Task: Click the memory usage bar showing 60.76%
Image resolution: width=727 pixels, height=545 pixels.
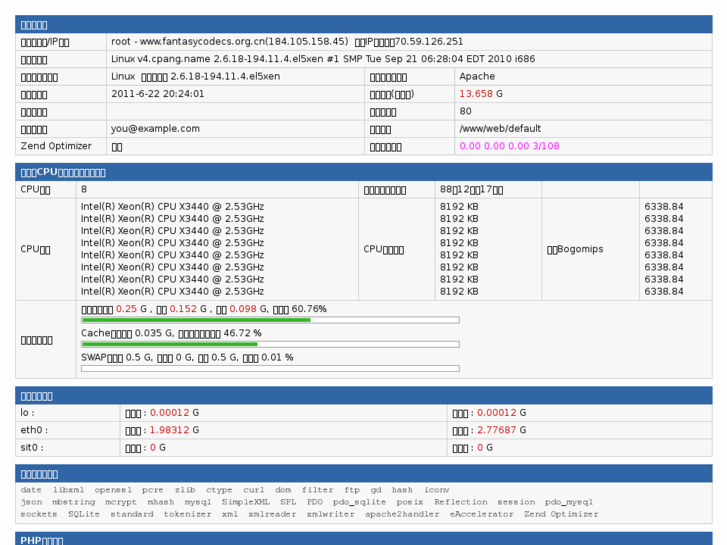Action: pyautogui.click(x=270, y=320)
